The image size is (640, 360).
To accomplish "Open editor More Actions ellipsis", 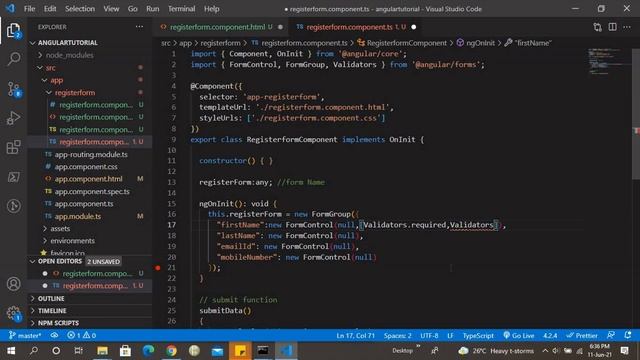I will (x=627, y=27).
